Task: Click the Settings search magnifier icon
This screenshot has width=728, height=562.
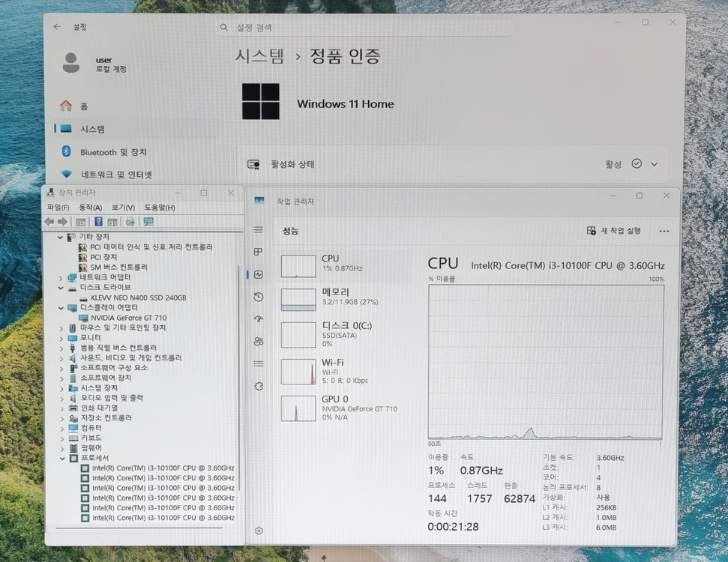Action: (223, 28)
